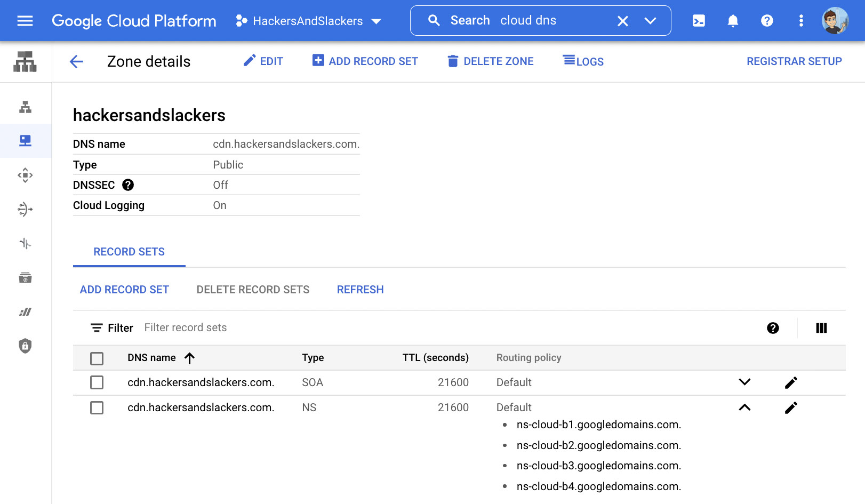This screenshot has height=504, width=865.
Task: Edit the SOA record with pencil icon
Action: click(791, 382)
